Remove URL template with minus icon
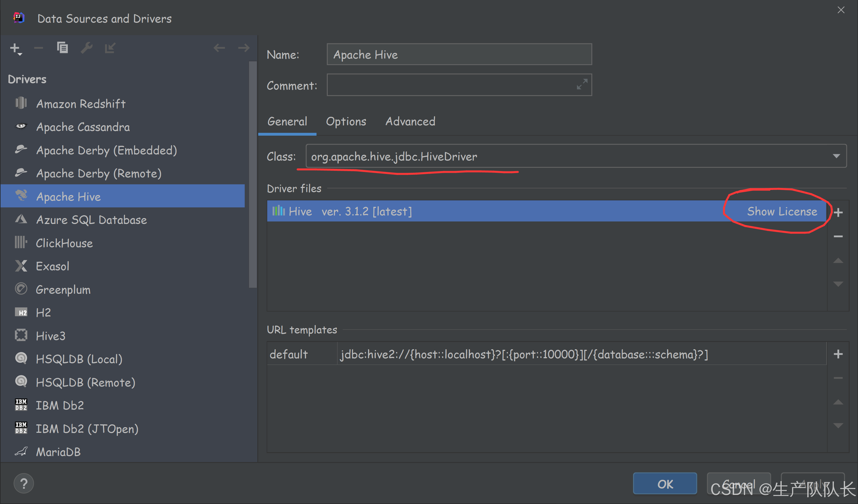The image size is (858, 504). tap(838, 378)
